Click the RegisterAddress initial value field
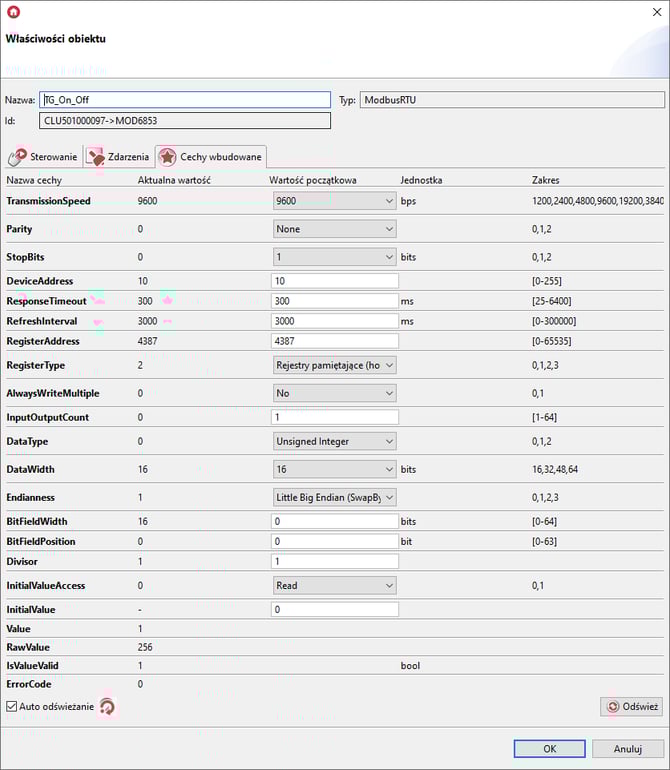Viewport: 670px width, 770px height. [335, 341]
